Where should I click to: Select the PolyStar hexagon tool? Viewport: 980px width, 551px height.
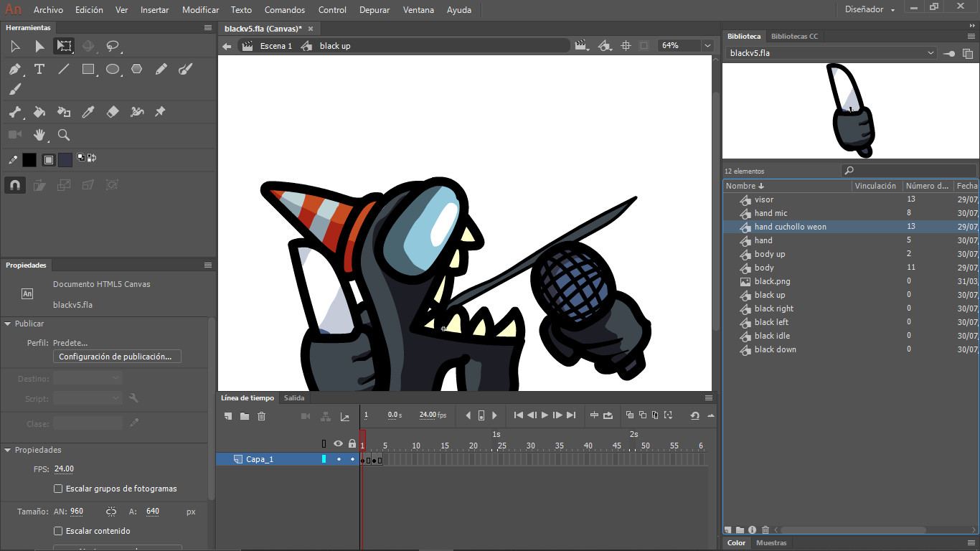tap(137, 70)
